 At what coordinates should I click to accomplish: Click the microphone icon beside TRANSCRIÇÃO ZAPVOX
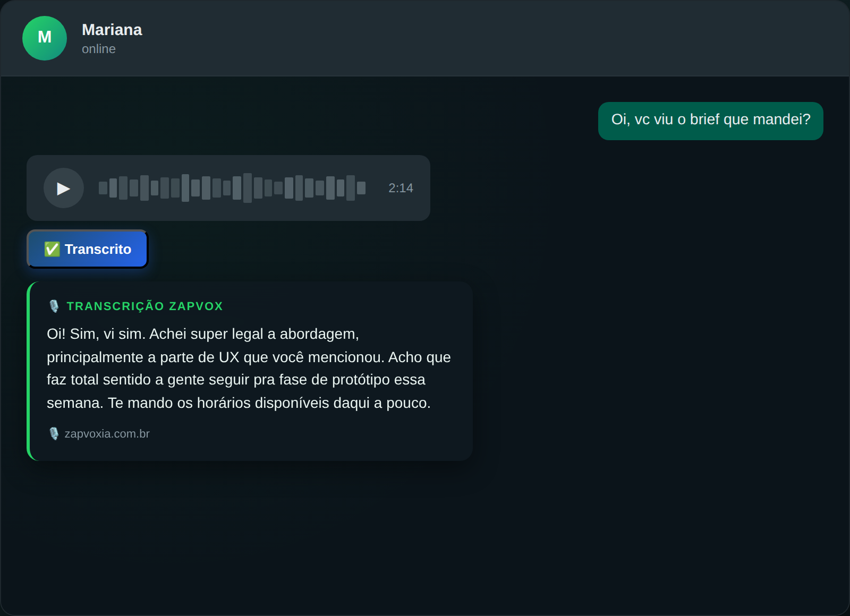(x=54, y=306)
